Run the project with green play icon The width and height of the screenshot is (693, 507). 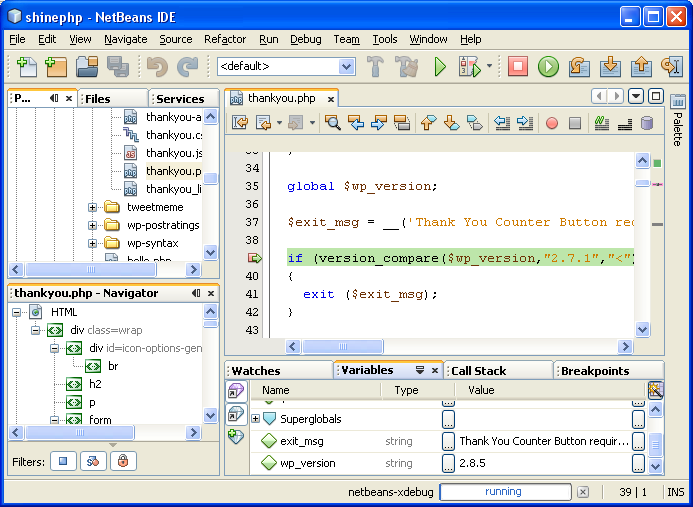click(439, 67)
